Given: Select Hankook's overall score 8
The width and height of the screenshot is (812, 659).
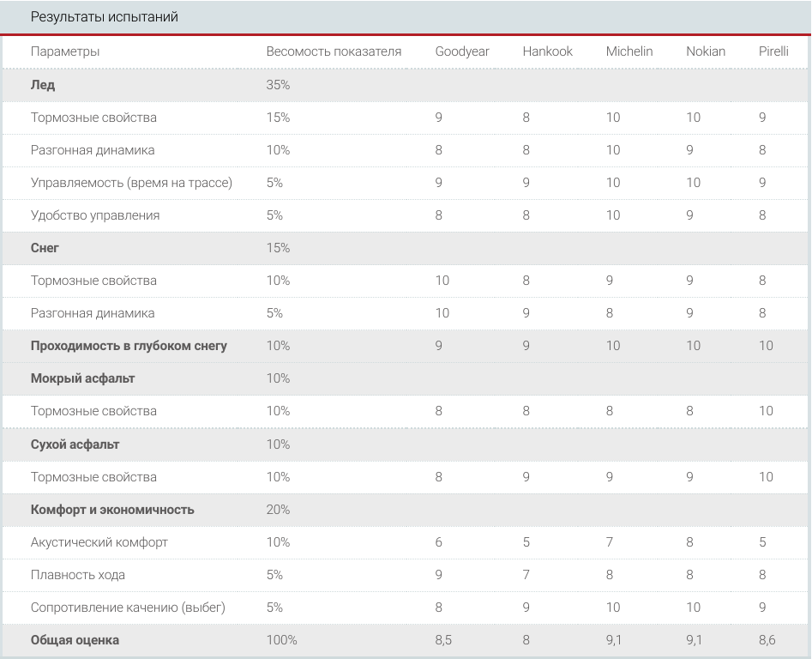Looking at the screenshot, I should tap(526, 640).
